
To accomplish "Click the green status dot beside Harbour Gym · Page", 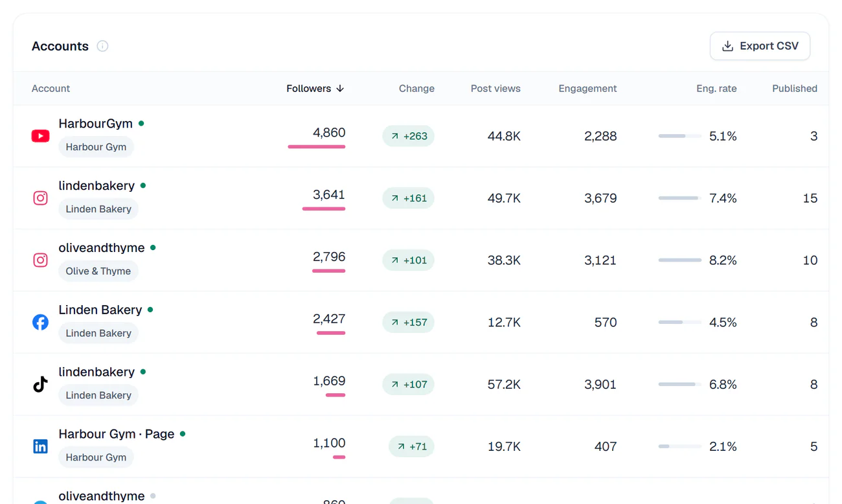I will 183,434.
